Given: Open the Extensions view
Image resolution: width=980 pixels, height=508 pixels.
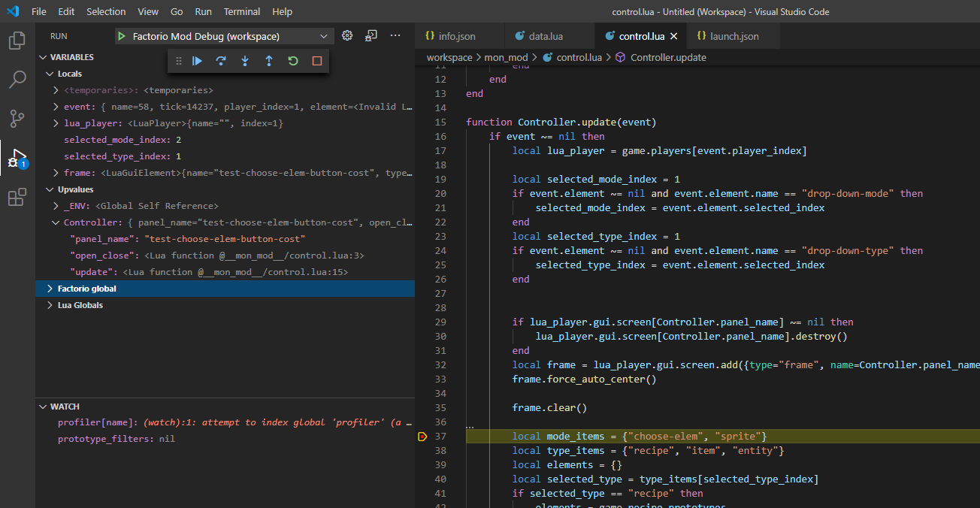Looking at the screenshot, I should click(x=17, y=198).
